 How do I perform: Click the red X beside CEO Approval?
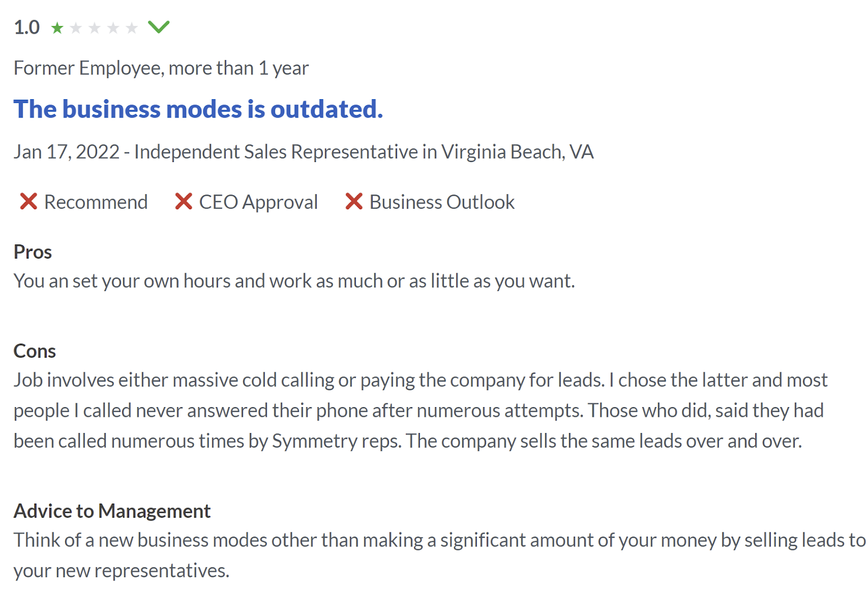[183, 202]
